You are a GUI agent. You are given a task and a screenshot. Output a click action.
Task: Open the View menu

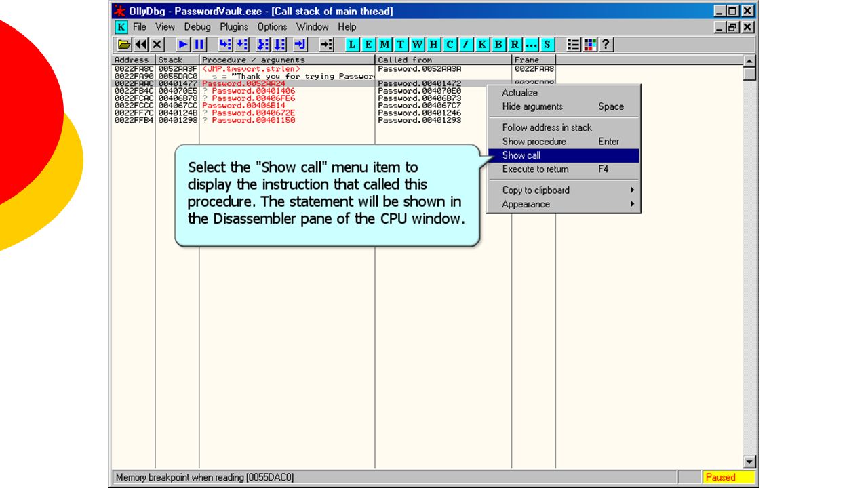tap(165, 27)
